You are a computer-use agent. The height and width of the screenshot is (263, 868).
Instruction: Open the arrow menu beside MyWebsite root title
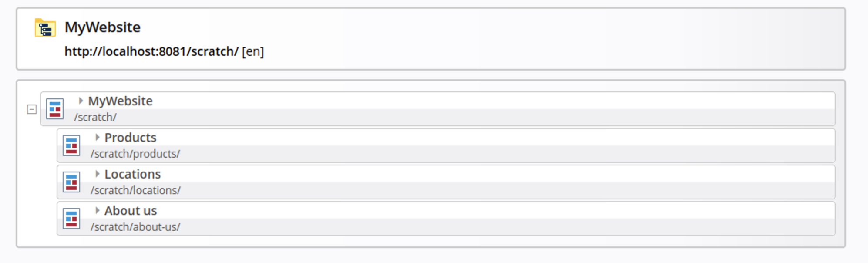[81, 101]
